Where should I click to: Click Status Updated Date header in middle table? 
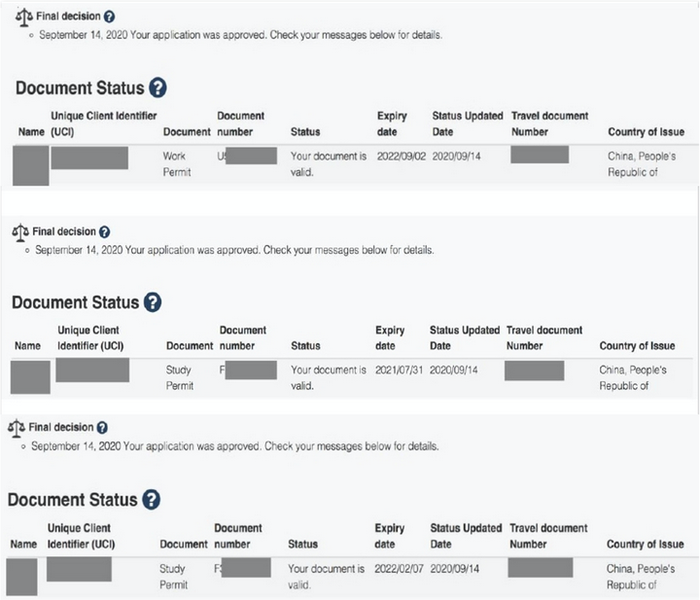click(464, 337)
